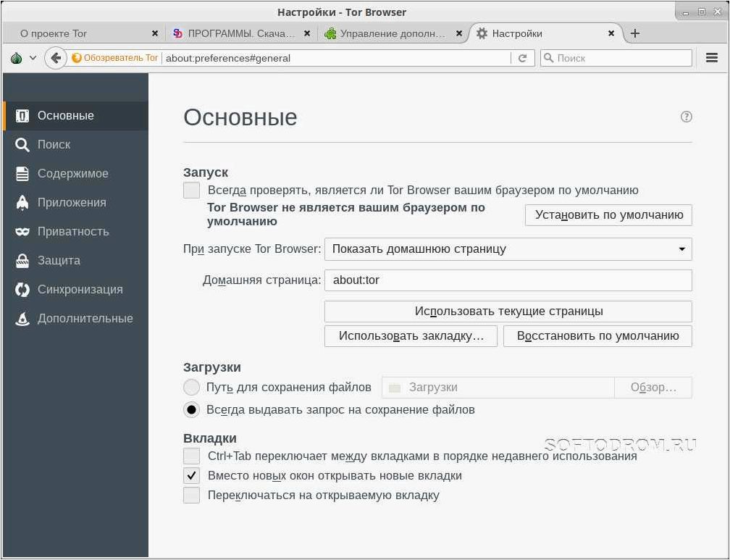Click the puzzle piece add-ons tab icon
This screenshot has width=730, height=560.
coord(330,33)
